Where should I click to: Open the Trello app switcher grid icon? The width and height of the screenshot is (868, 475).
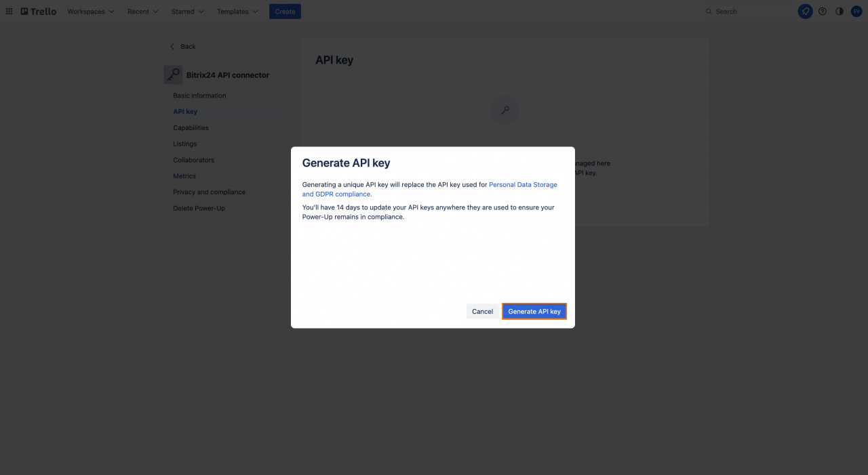9,11
